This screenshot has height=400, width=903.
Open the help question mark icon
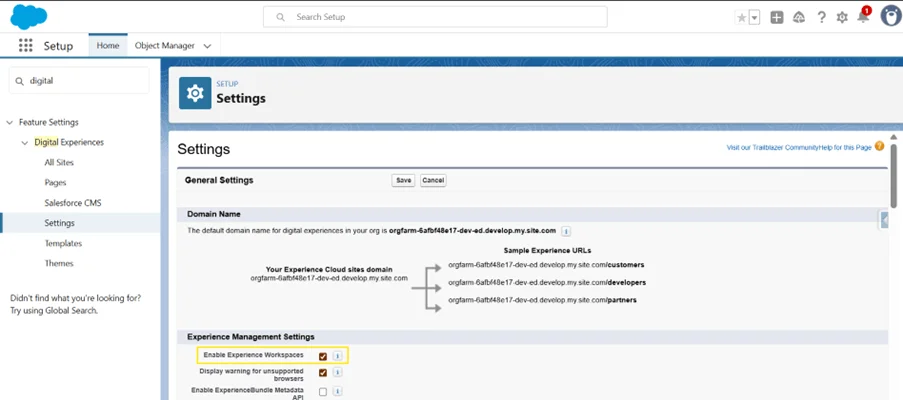pyautogui.click(x=821, y=17)
